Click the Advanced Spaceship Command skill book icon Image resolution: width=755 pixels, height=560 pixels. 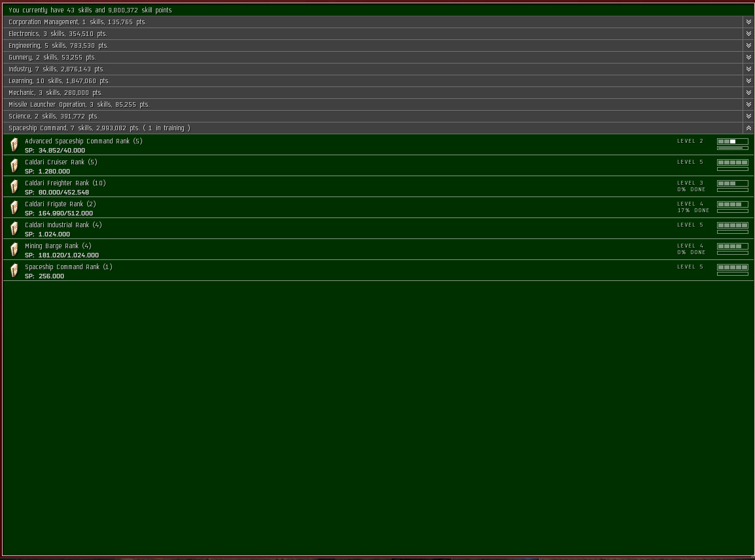coord(14,145)
